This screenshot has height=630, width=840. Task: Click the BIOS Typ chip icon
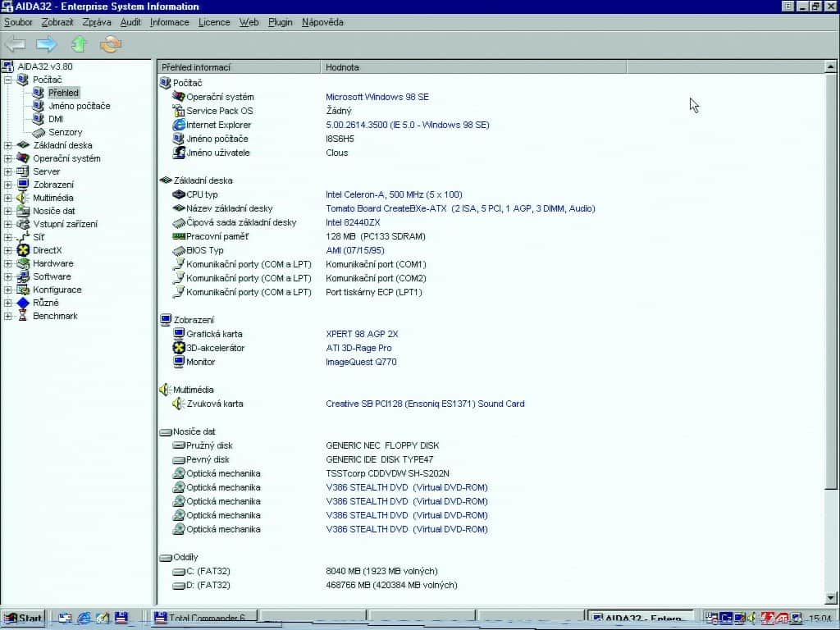coord(179,251)
